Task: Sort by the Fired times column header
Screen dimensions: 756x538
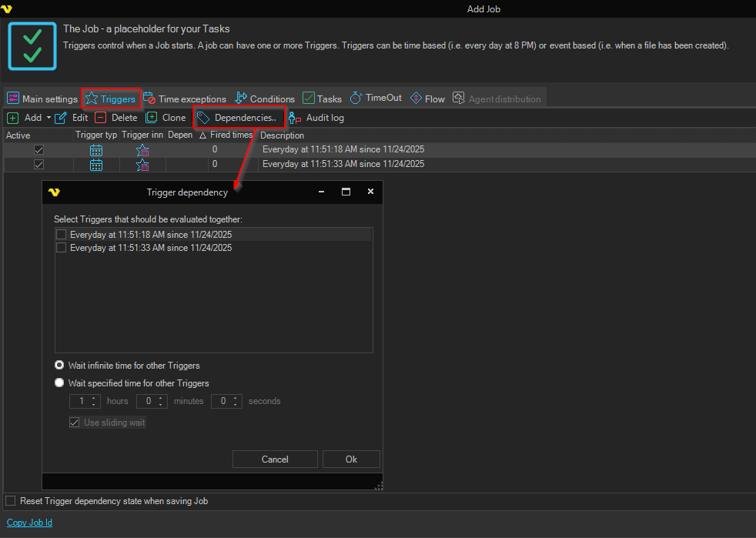Action: click(230, 135)
